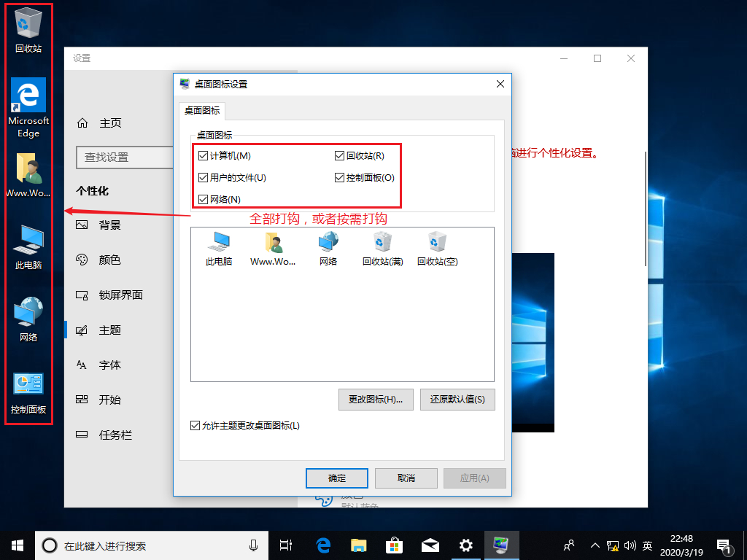
Task: Click the 控制面板 desktop icon
Action: tap(28, 394)
